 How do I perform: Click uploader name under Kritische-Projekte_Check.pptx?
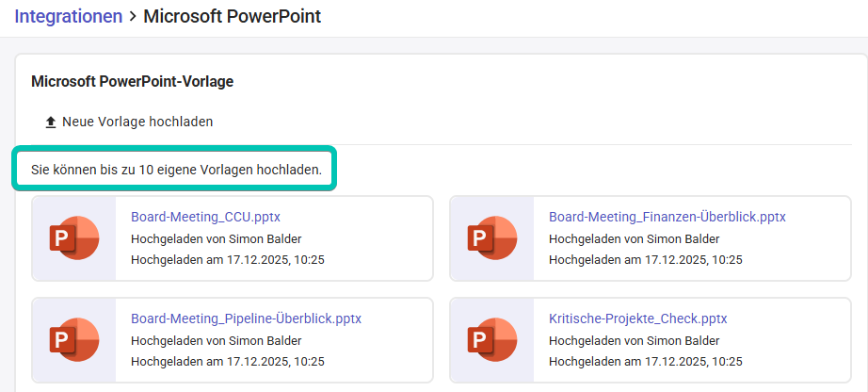[635, 340]
